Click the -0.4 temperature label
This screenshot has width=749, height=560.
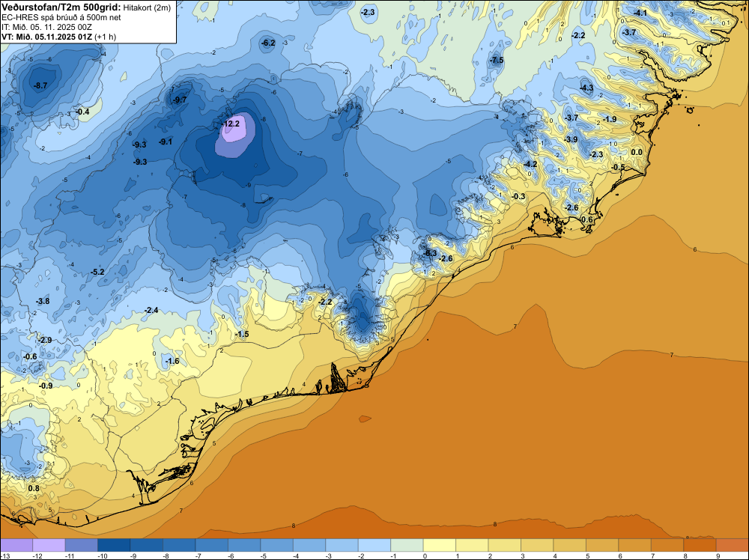point(82,112)
